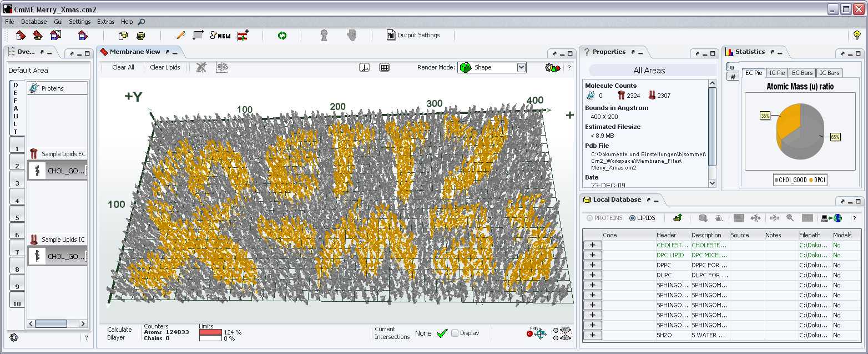Click the render settings gear icon in Membrane View

point(552,67)
